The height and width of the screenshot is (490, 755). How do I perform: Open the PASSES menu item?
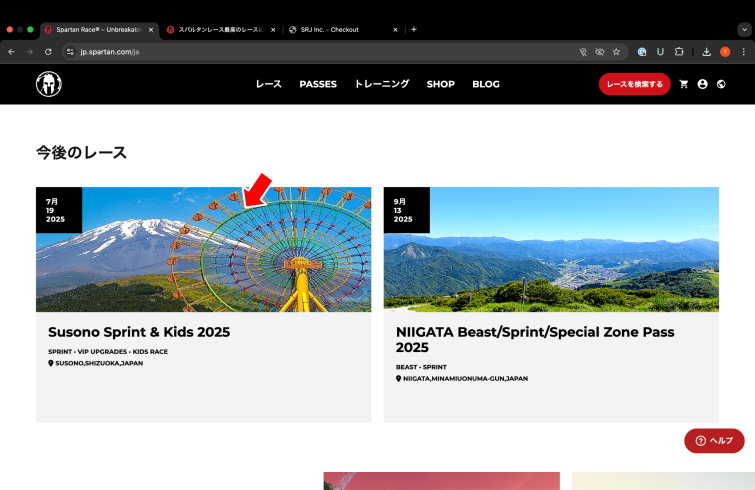point(318,84)
